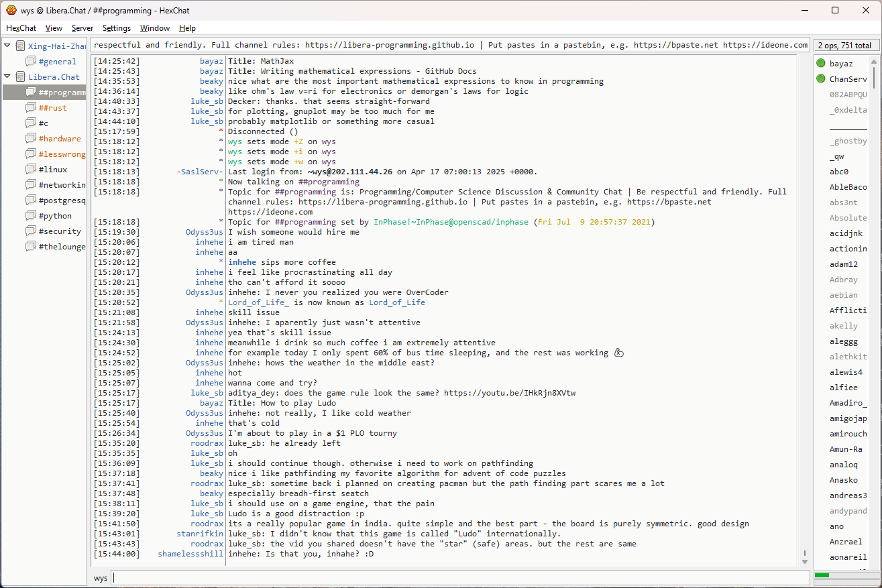Open the Server menu
This screenshot has width=882, height=588.
tap(82, 28)
